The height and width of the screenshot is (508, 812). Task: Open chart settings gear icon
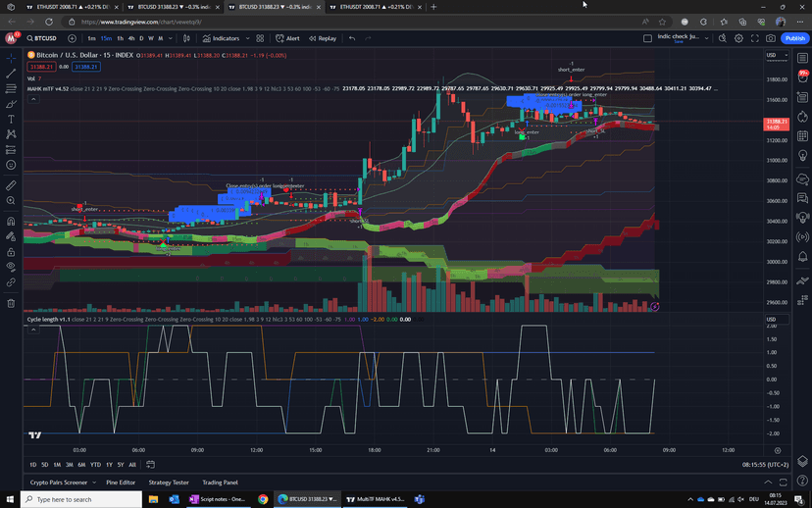point(738,38)
